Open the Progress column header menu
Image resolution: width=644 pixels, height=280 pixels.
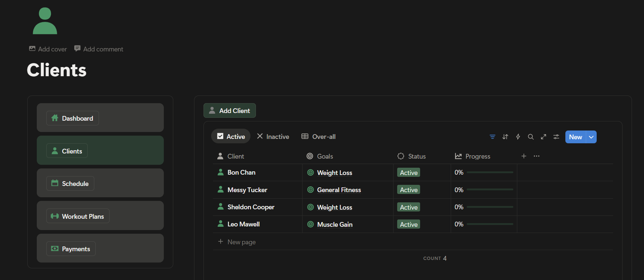[473, 156]
